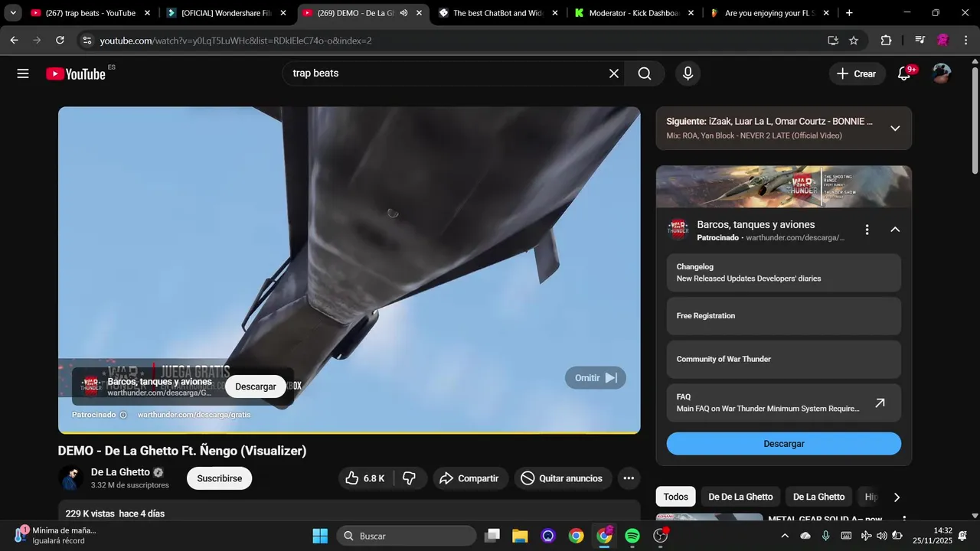Viewport: 980px width, 551px height.
Task: Select the Todos filter chip
Action: point(675,497)
